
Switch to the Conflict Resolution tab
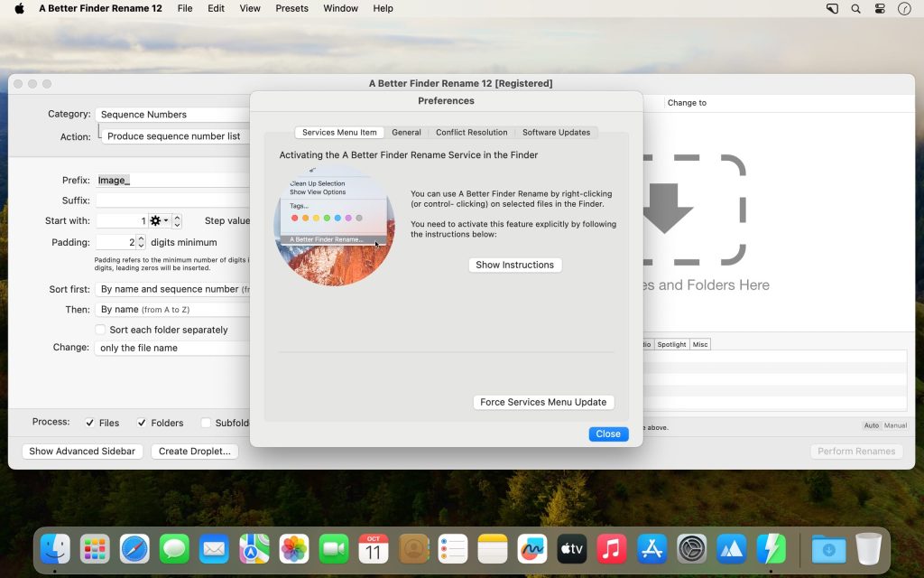[472, 132]
